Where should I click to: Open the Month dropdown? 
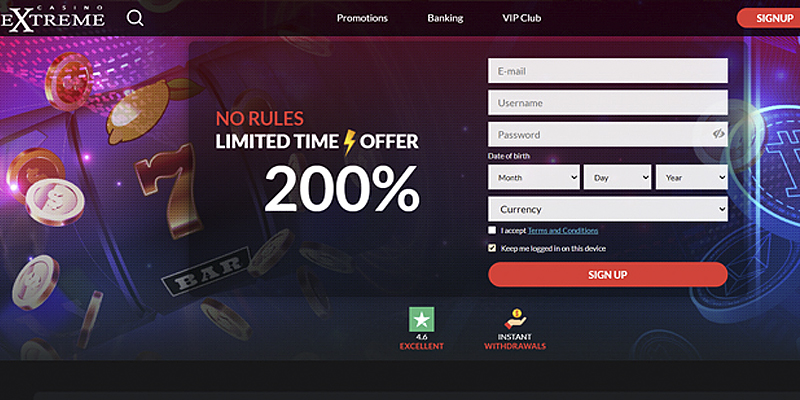point(534,177)
